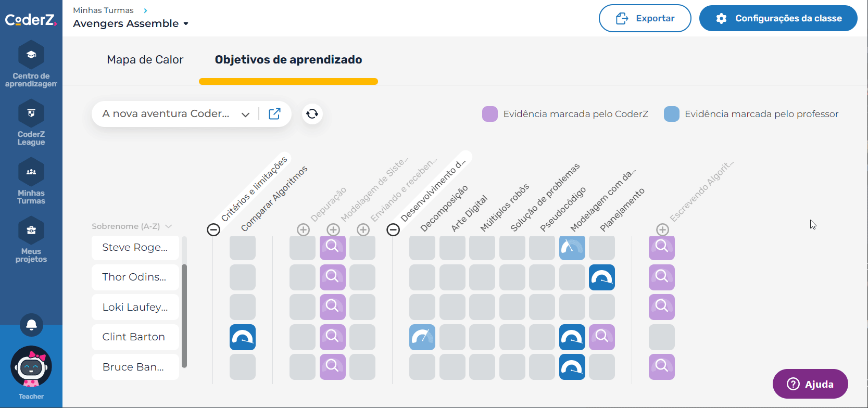Image resolution: width=868 pixels, height=408 pixels.
Task: Click Teacher robot avatar
Action: [31, 367]
